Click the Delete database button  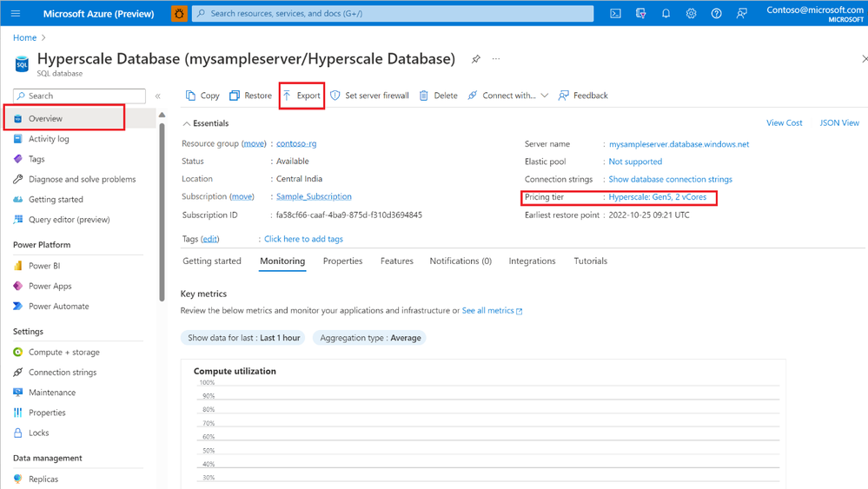click(439, 96)
